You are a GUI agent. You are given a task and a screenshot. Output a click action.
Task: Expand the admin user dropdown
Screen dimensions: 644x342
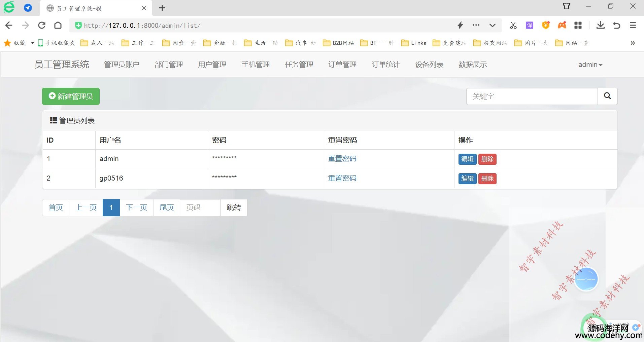coord(590,65)
